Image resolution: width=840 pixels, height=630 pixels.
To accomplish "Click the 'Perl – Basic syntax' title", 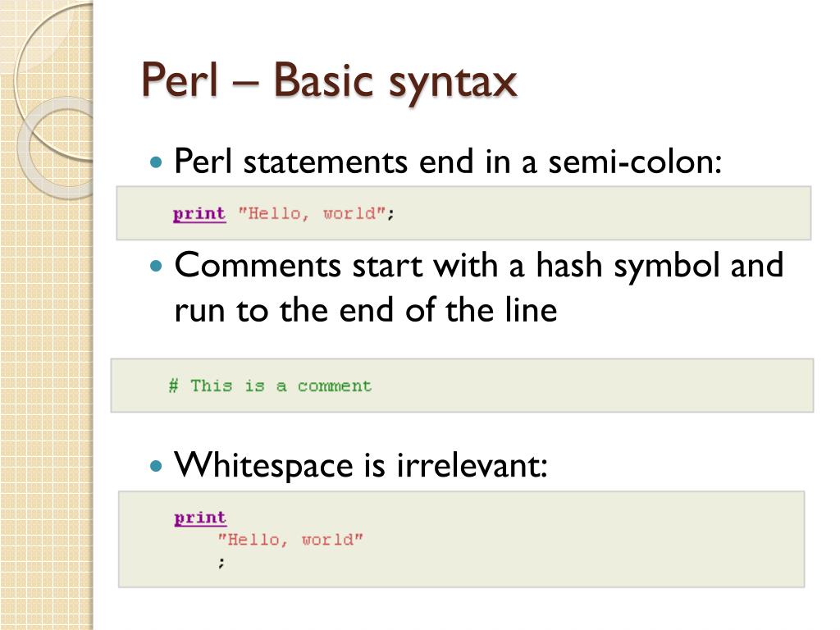I will 329,81.
